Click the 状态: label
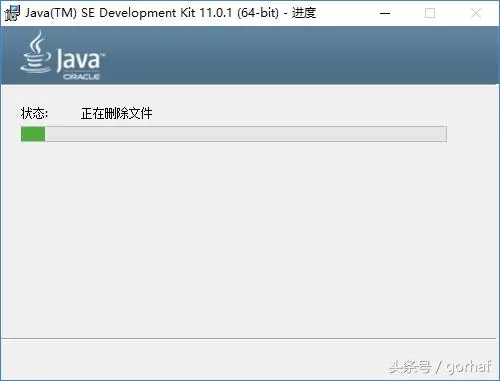Image resolution: width=500 pixels, height=381 pixels. click(34, 113)
